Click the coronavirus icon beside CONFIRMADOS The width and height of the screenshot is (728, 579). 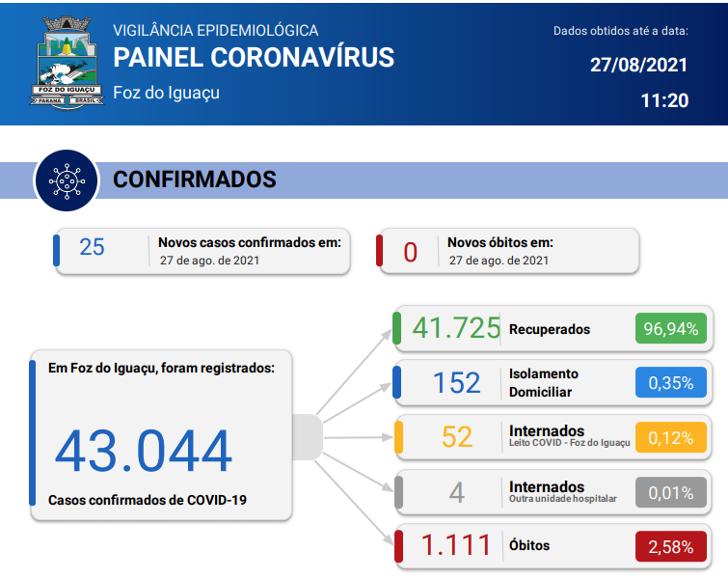click(x=67, y=180)
